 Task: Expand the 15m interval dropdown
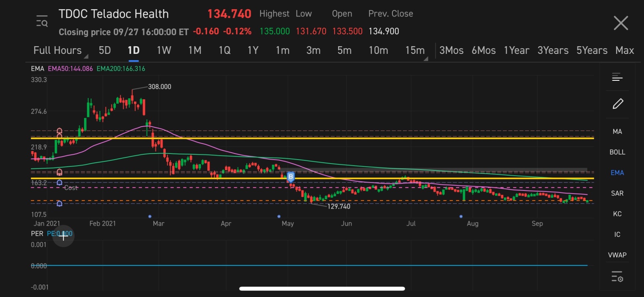416,51
